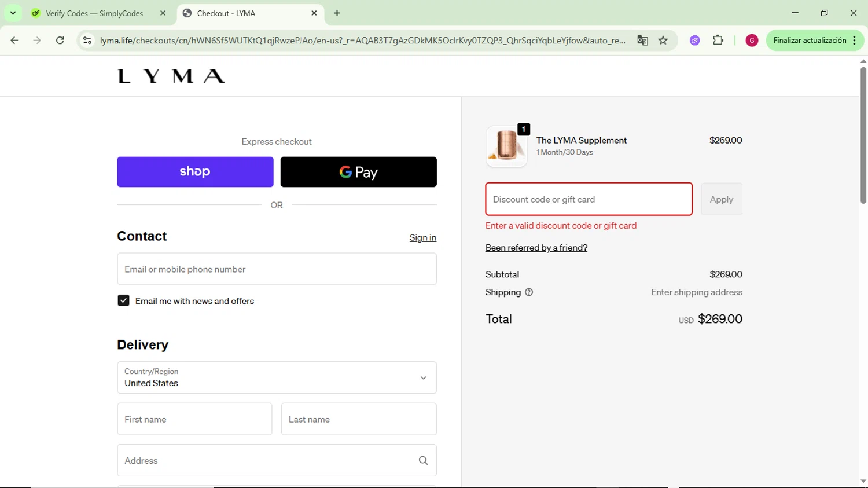Viewport: 868px width, 488px height.
Task: Focus the First name field
Action: coord(194,419)
